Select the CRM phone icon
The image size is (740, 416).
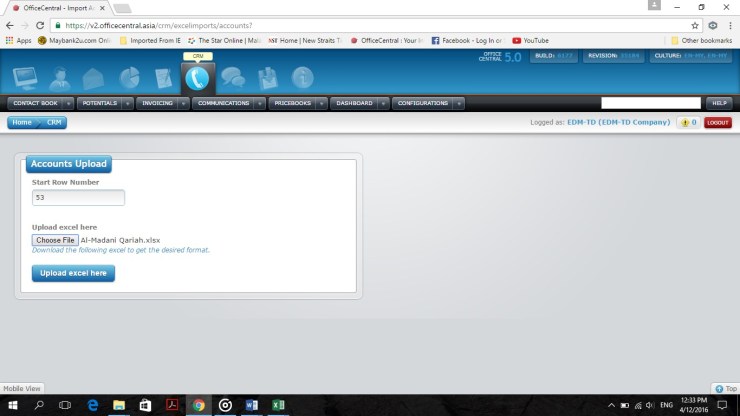click(x=197, y=77)
